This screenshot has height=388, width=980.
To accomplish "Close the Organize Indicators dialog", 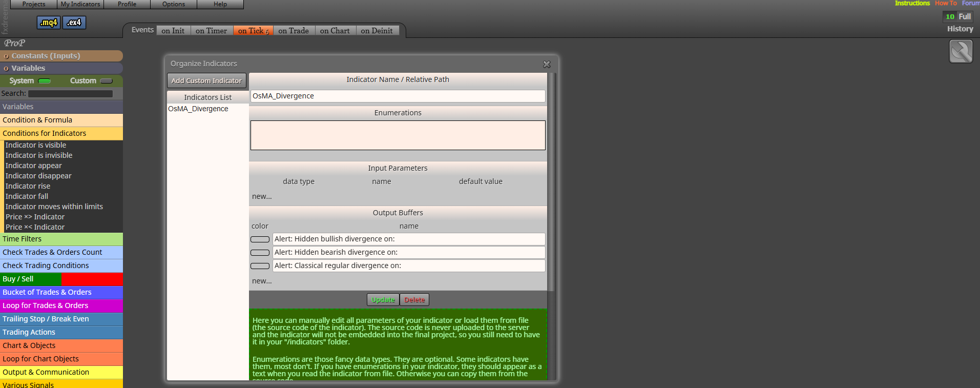I will coord(547,64).
